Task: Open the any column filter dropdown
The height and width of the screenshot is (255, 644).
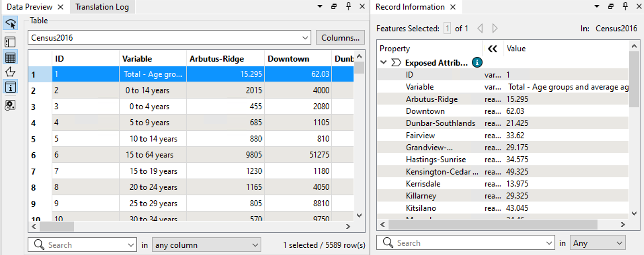Action: tap(206, 245)
